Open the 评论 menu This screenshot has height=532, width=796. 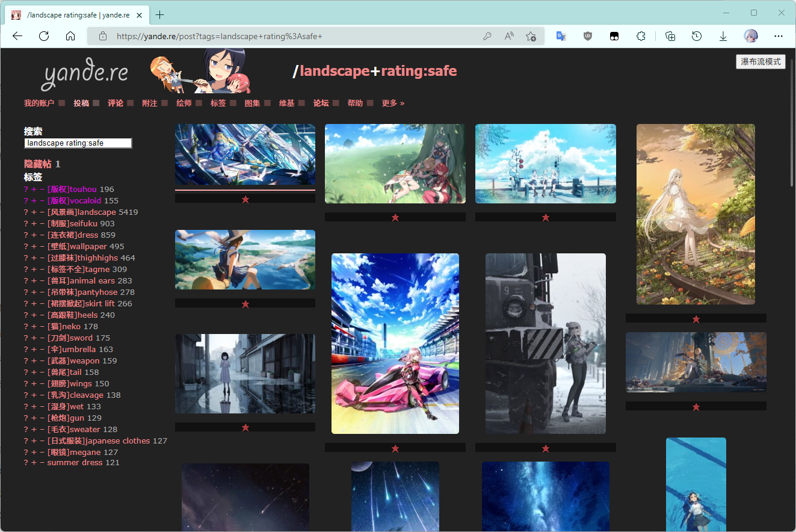click(116, 103)
